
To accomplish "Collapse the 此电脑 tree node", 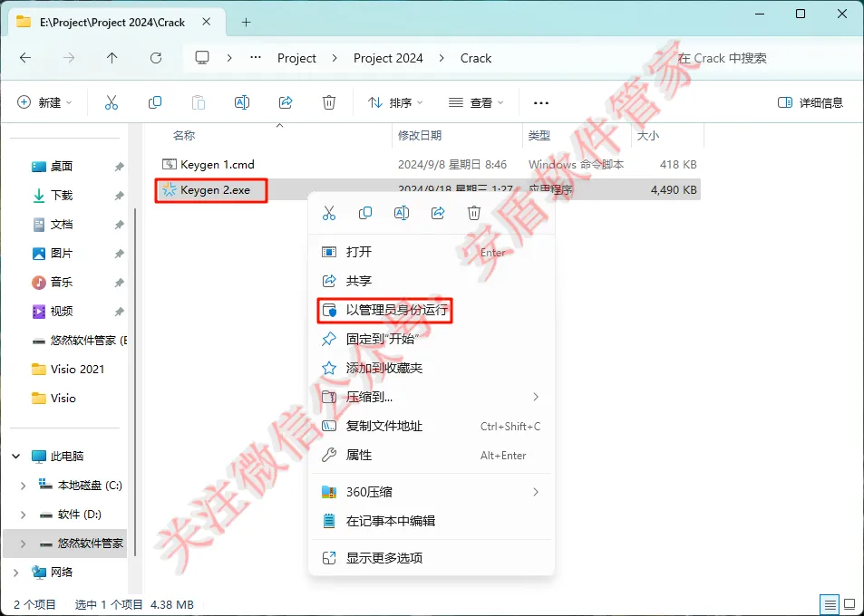I will 16,456.
